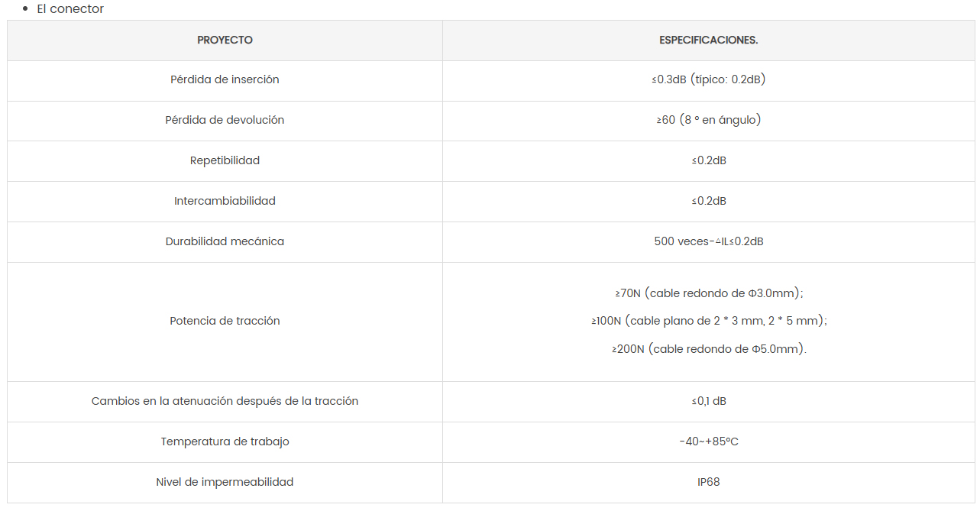This screenshot has height=511, width=980.
Task: Click the PROYECTO column header
Action: point(225,40)
